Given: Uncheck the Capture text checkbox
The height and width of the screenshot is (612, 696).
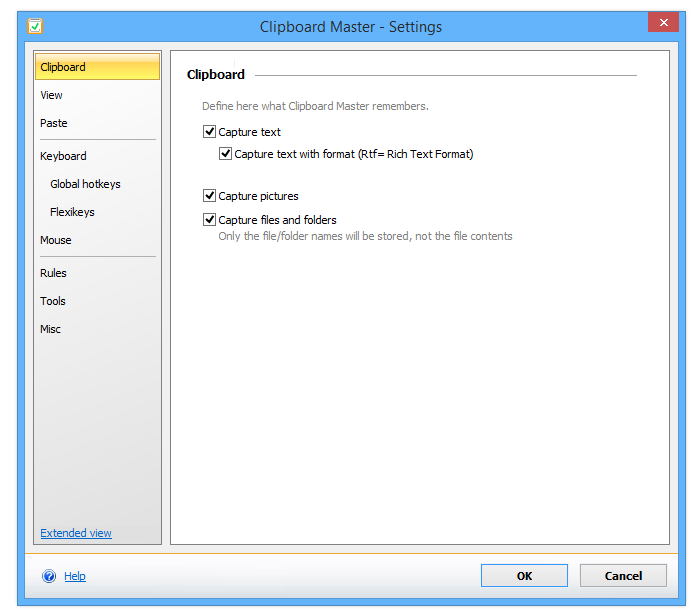Looking at the screenshot, I should 209,132.
